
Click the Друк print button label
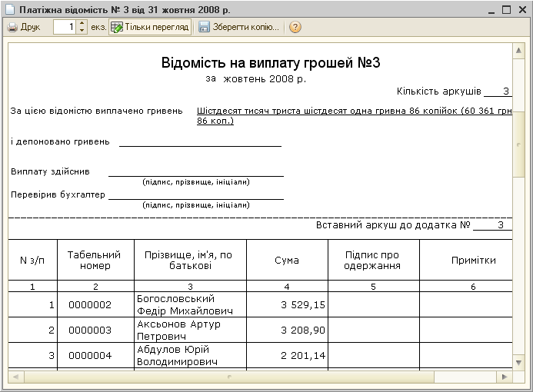coord(30,27)
